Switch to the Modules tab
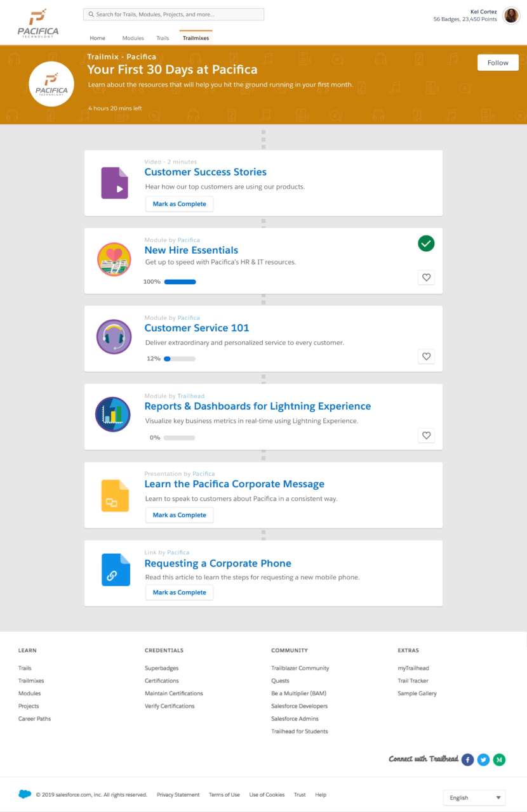This screenshot has height=812, width=527. coord(133,38)
